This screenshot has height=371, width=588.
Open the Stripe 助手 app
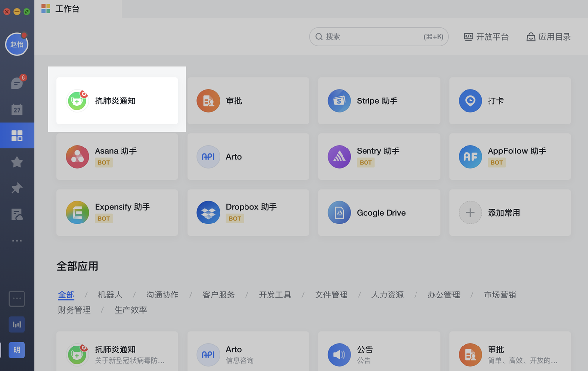(379, 100)
